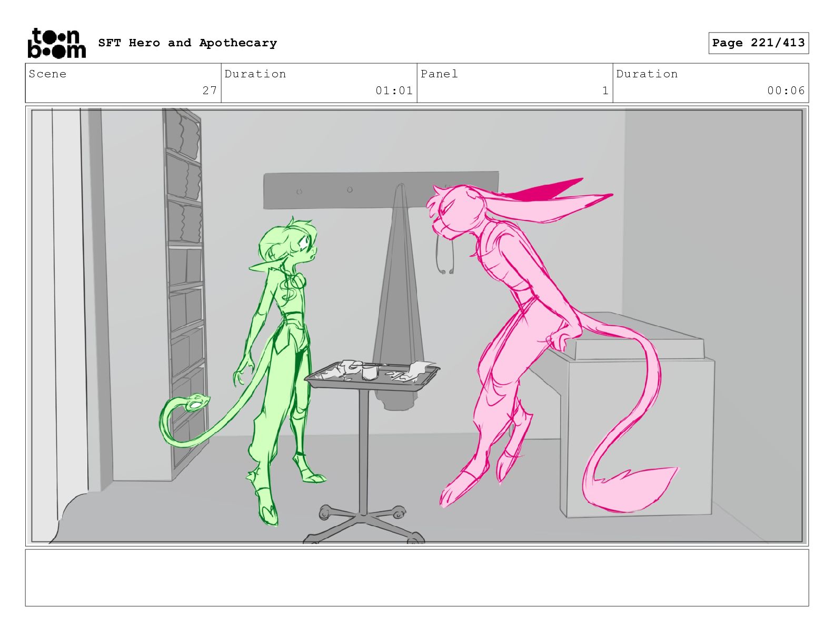Select the title 'SFT Hero and Apothecary'
This screenshot has width=834, height=644.
187,43
